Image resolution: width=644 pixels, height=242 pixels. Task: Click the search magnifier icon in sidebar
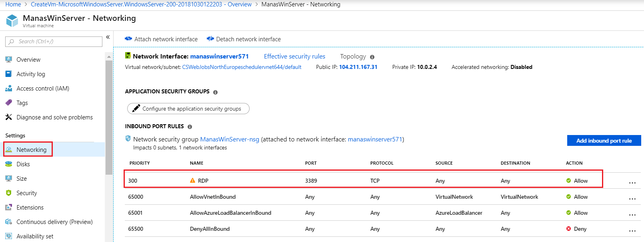pyautogui.click(x=11, y=42)
